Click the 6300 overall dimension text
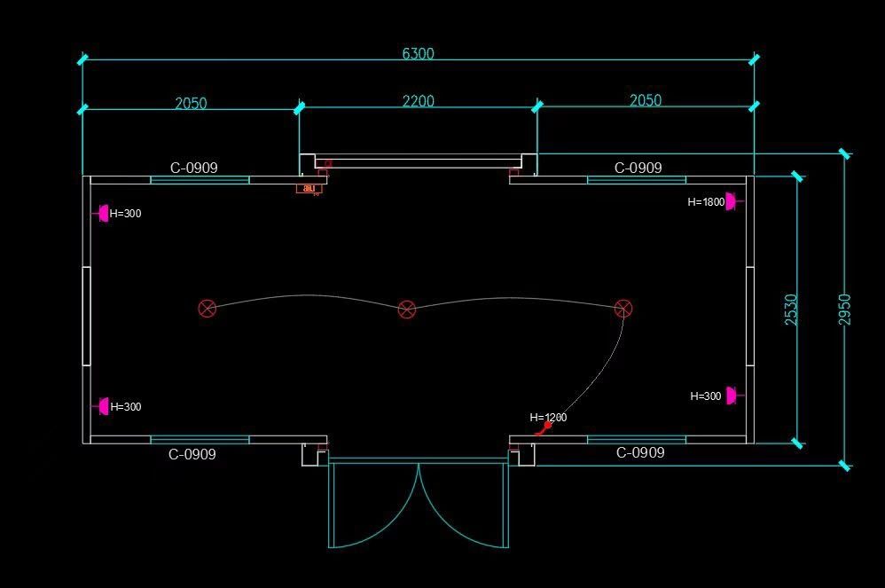 419,53
